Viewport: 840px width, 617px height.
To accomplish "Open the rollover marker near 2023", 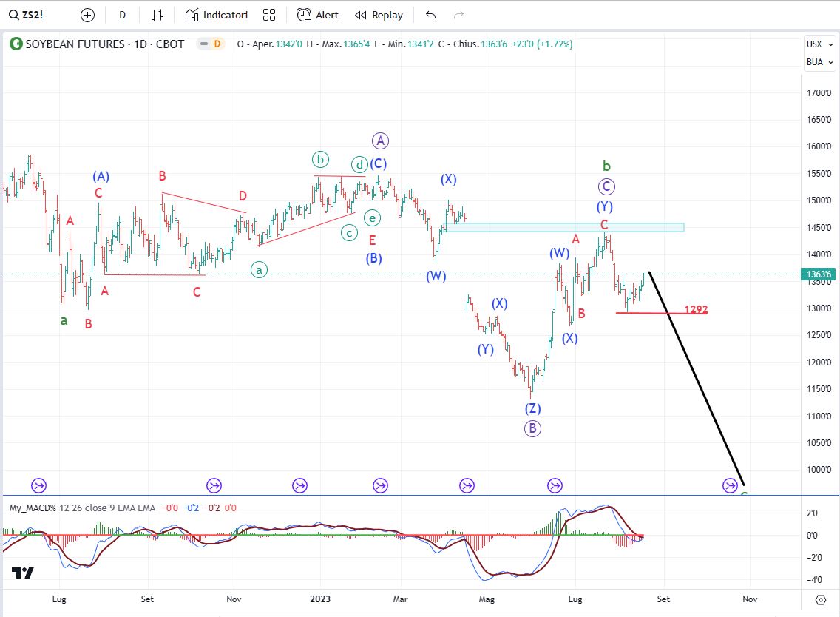I will [x=299, y=485].
